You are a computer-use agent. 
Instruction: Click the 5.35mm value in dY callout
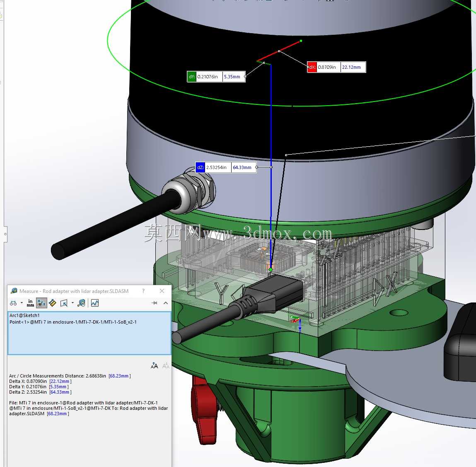point(232,77)
